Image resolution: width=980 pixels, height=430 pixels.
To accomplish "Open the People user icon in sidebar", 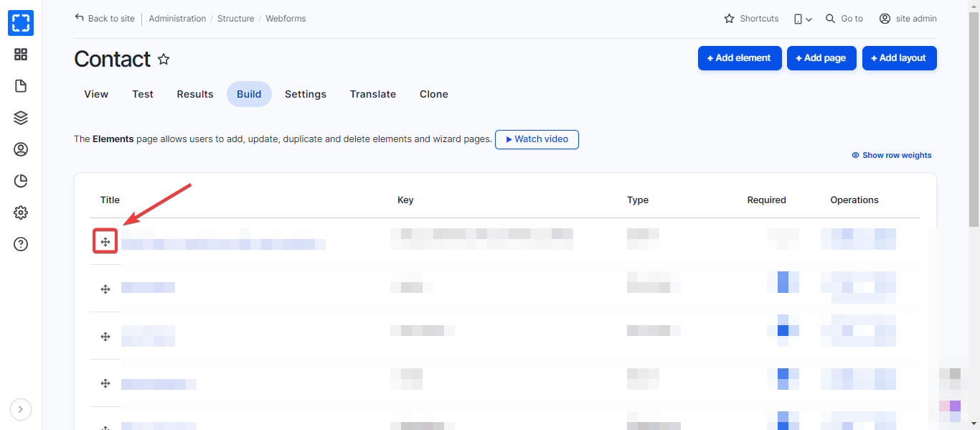I will [x=21, y=149].
